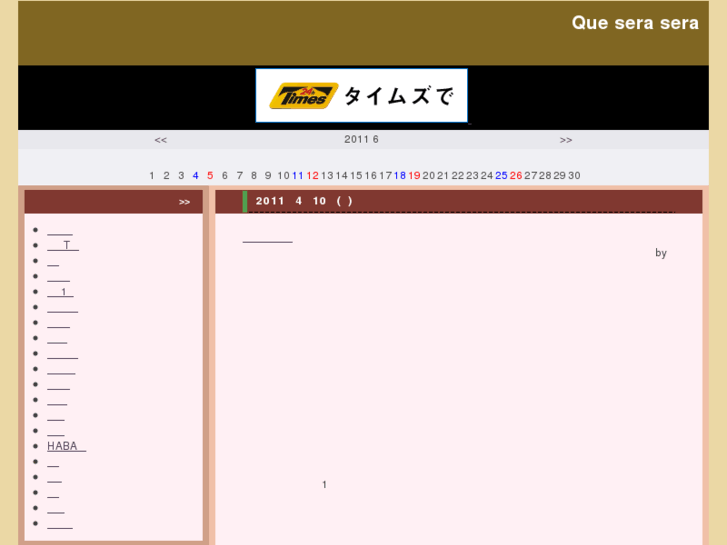
Task: Select blue day 4 in calendar
Action: coord(196,176)
